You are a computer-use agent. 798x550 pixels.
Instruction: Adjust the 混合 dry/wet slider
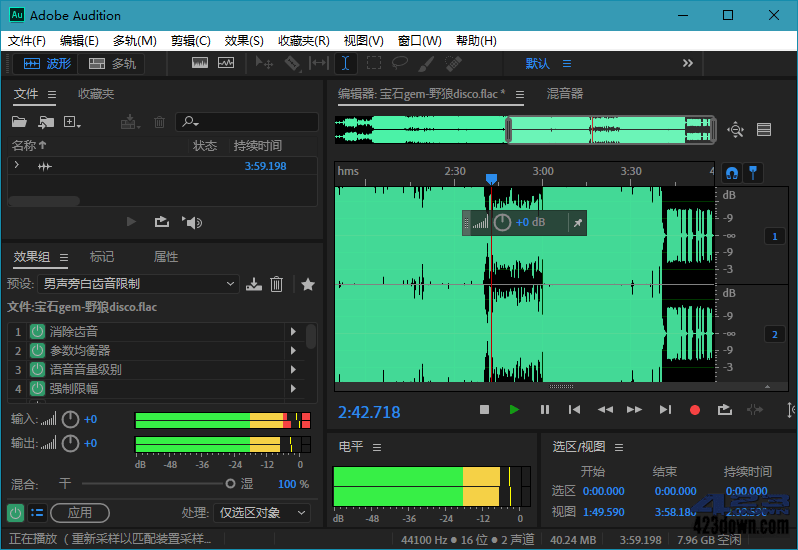pyautogui.click(x=230, y=483)
